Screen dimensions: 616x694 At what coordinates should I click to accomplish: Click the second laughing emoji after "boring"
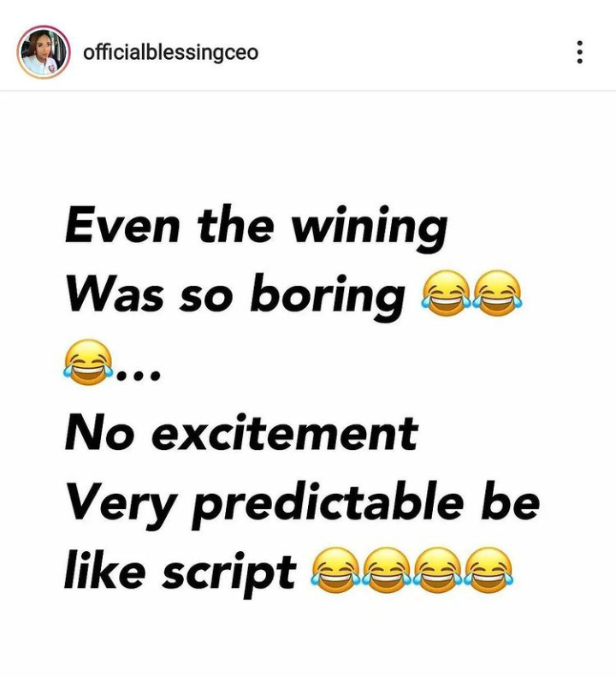(x=497, y=293)
